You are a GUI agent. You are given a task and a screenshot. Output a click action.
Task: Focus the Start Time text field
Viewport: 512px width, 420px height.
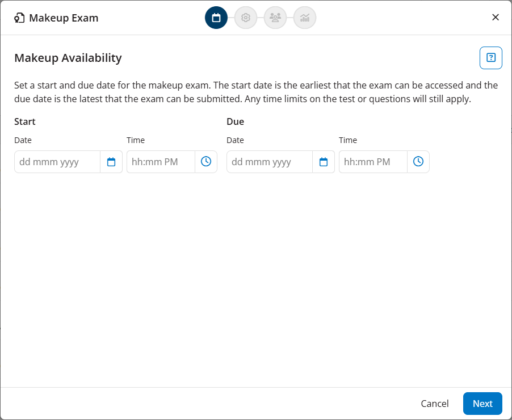click(x=160, y=162)
